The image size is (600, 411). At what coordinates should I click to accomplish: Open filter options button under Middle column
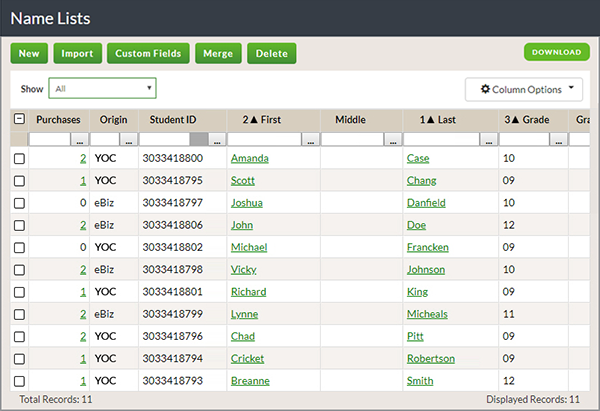(x=393, y=140)
